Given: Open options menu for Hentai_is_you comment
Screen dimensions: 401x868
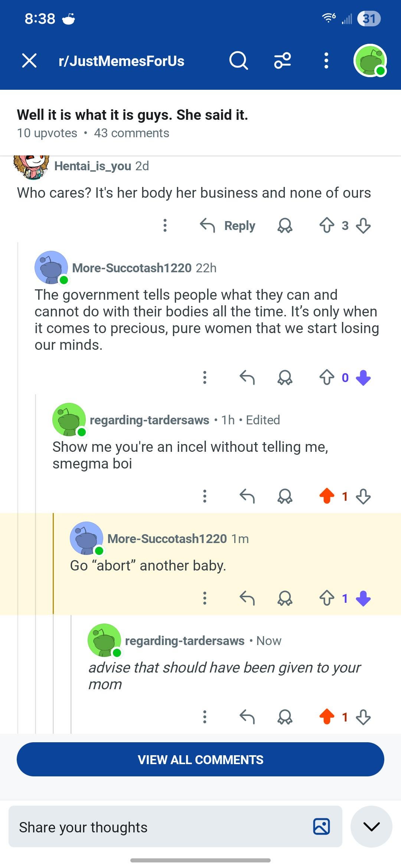Looking at the screenshot, I should tap(165, 226).
